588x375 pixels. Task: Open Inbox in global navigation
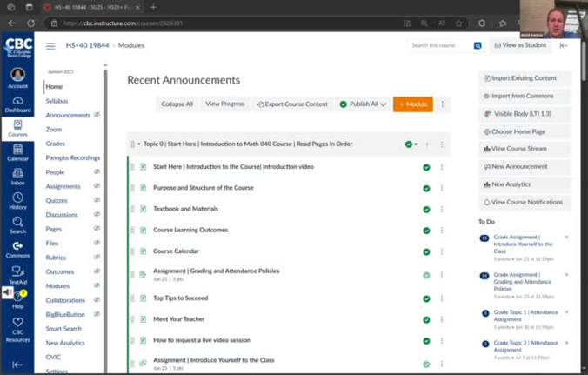pos(17,177)
